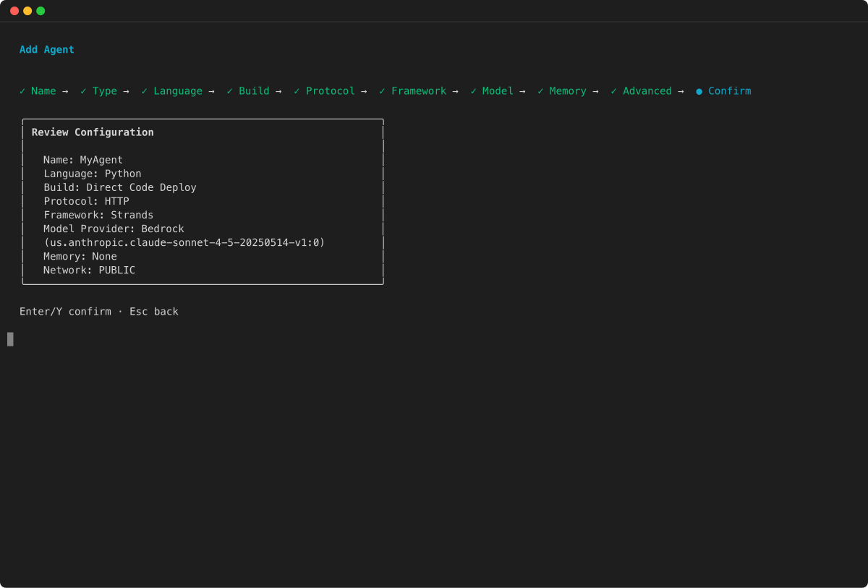This screenshot has width=868, height=588.
Task: Click the Protocol step checkmark
Action: pos(297,90)
